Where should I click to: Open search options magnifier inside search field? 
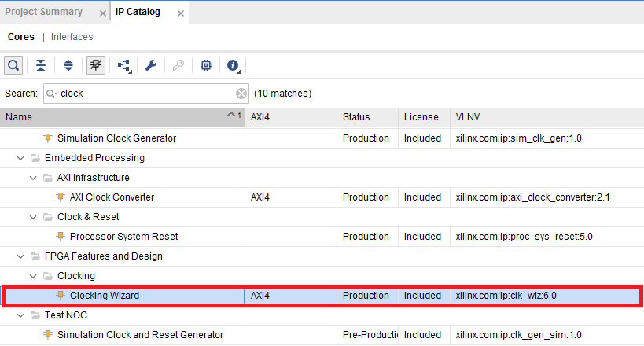point(51,94)
